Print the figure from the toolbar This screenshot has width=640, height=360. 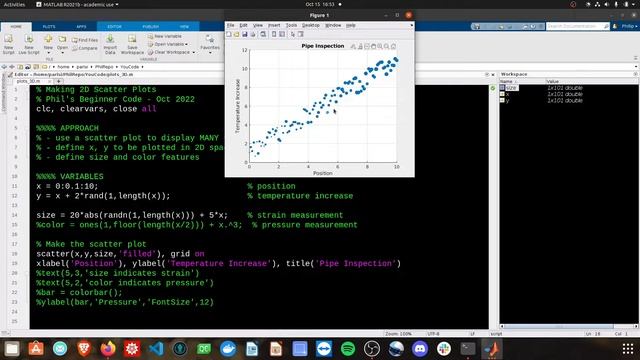pos(253,34)
